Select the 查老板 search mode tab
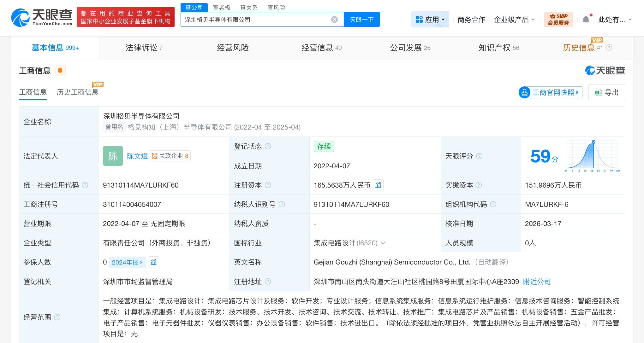 221,8
